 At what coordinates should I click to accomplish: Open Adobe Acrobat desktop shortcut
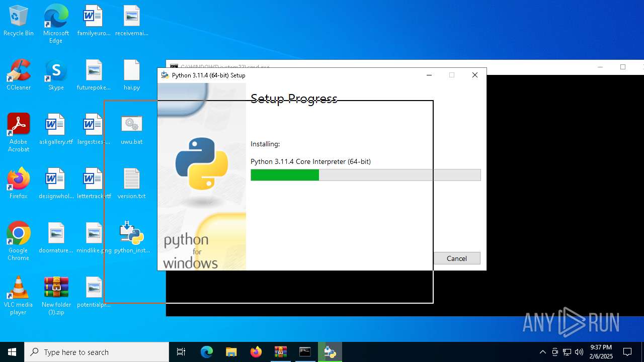point(19,133)
